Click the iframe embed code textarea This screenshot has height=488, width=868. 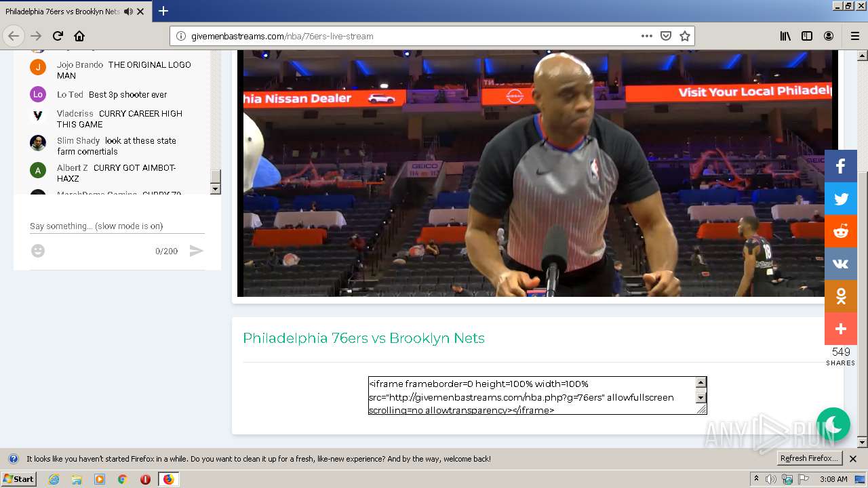[x=532, y=396]
